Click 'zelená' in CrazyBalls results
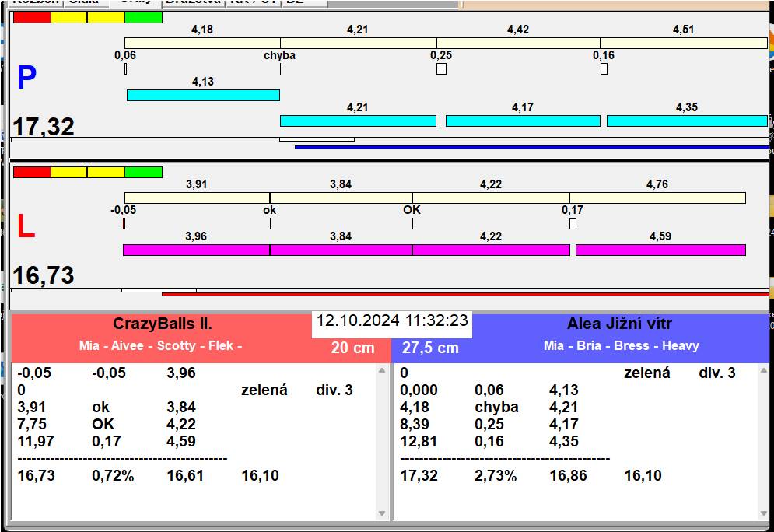The height and width of the screenshot is (532, 774). coord(264,390)
